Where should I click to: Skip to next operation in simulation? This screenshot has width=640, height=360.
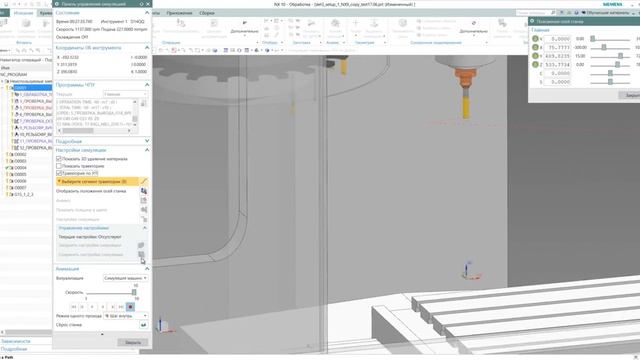(121, 307)
